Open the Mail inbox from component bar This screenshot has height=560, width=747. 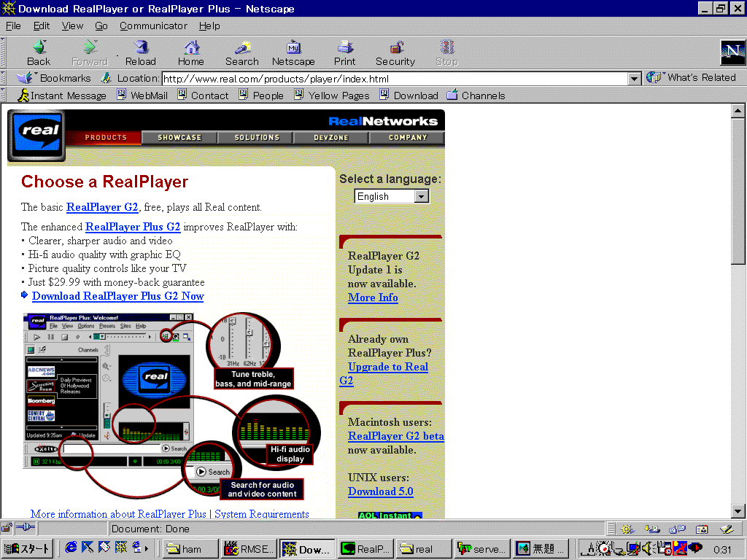pyautogui.click(x=652, y=529)
